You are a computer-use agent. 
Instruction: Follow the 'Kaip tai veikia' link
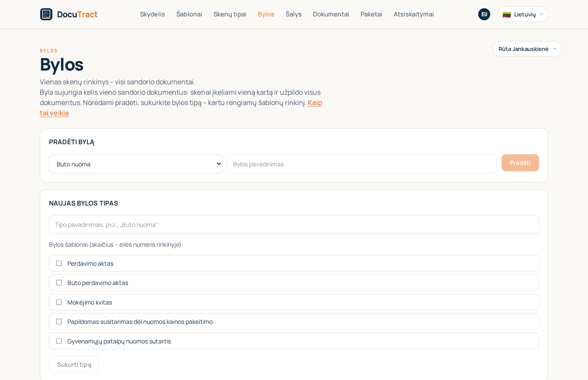click(315, 103)
